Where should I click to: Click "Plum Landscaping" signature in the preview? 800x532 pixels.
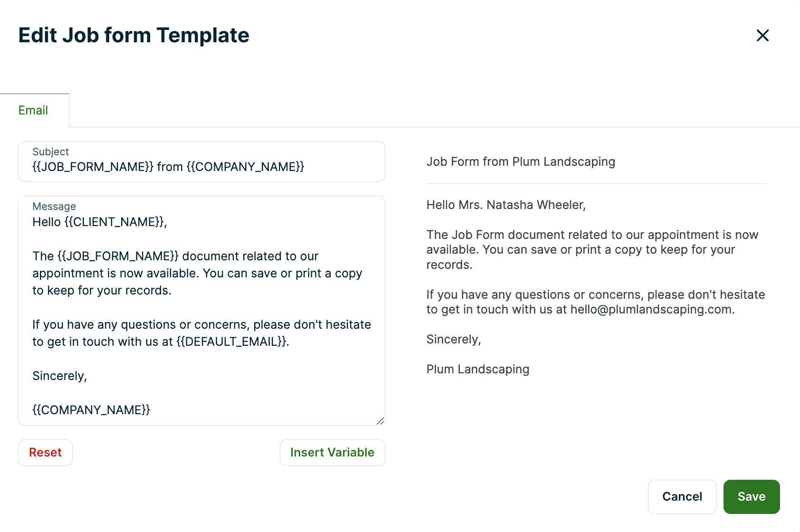pyautogui.click(x=477, y=370)
